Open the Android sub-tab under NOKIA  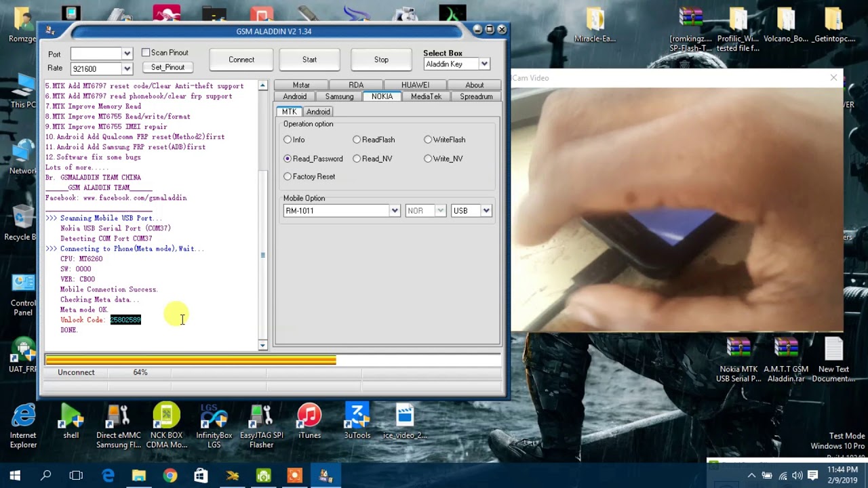pos(318,112)
